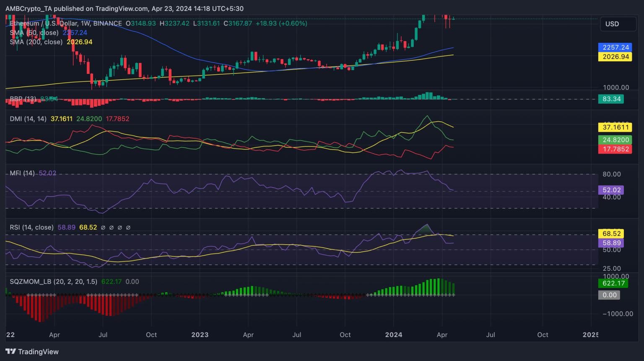Toggle the SMA (50, close) indicator legend
Screen dimensions: 644x361
point(34,33)
